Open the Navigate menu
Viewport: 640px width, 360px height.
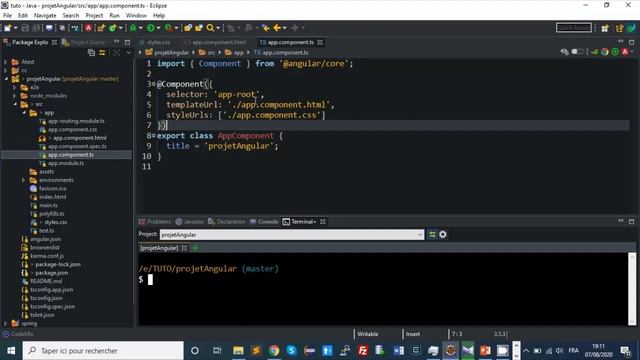point(45,16)
